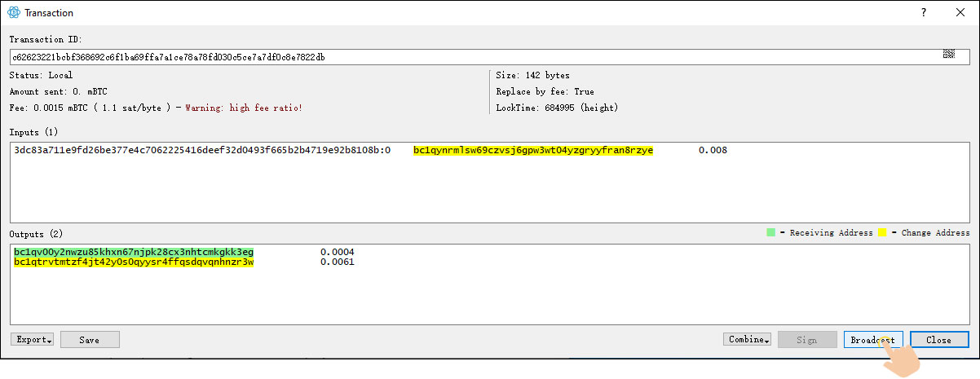The height and width of the screenshot is (379, 980).
Task: Click the yellow Change Address legend swatch
Action: (x=882, y=232)
